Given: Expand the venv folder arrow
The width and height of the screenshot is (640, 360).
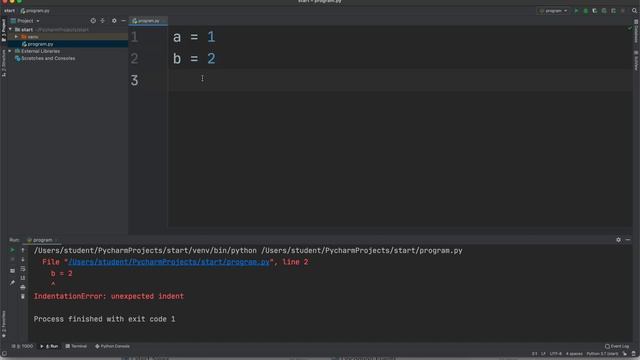Looking at the screenshot, I should click(x=16, y=37).
